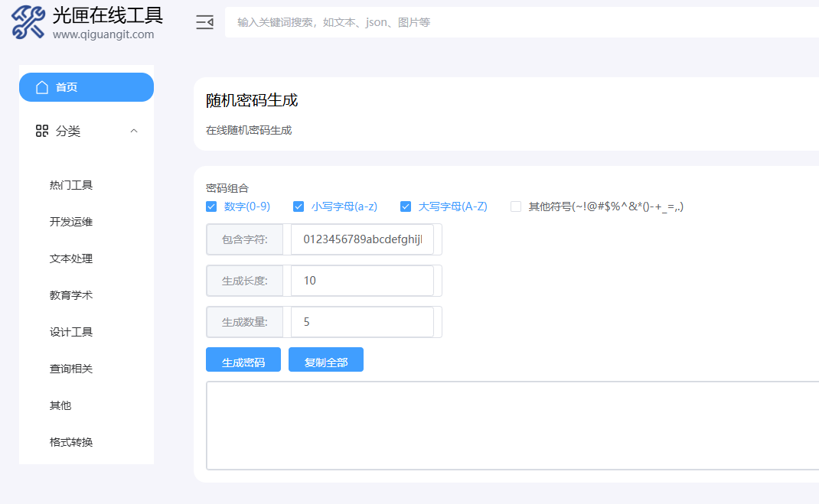This screenshot has height=504, width=819.
Task: Open the 热门工具 menu item
Action: (x=71, y=185)
